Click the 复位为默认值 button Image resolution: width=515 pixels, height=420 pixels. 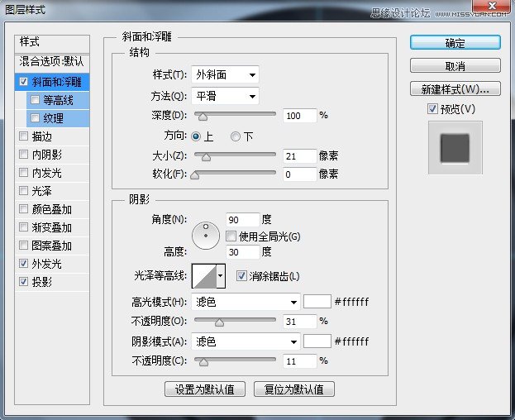click(294, 389)
